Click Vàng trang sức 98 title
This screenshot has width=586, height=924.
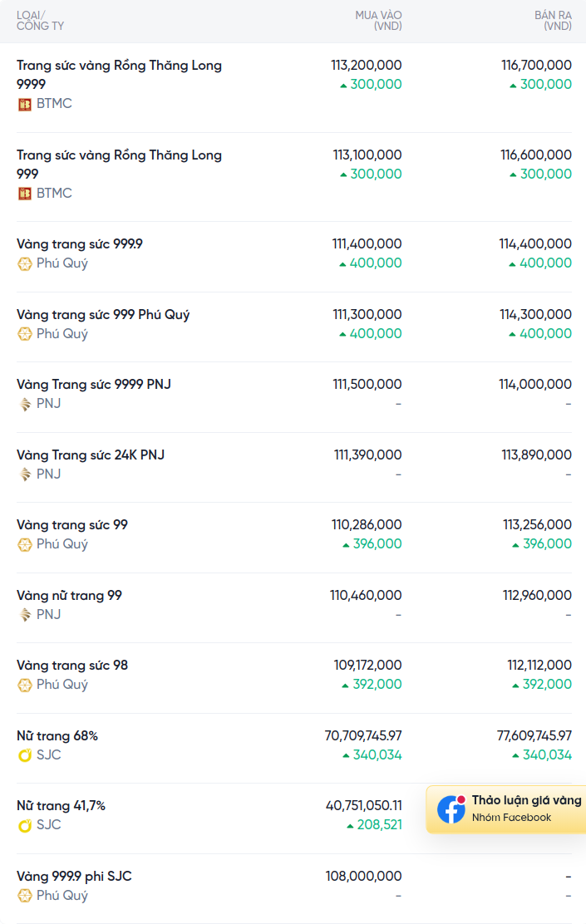click(x=72, y=666)
